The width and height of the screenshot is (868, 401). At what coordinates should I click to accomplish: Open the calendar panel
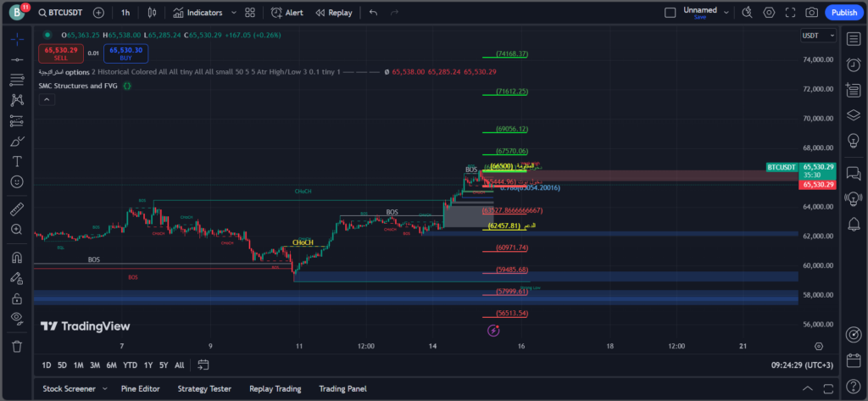tap(854, 360)
